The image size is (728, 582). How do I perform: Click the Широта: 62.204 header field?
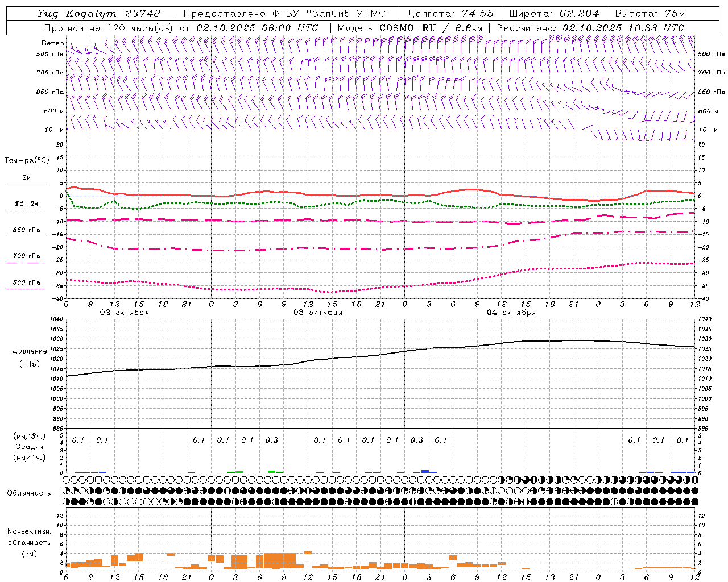(x=554, y=14)
